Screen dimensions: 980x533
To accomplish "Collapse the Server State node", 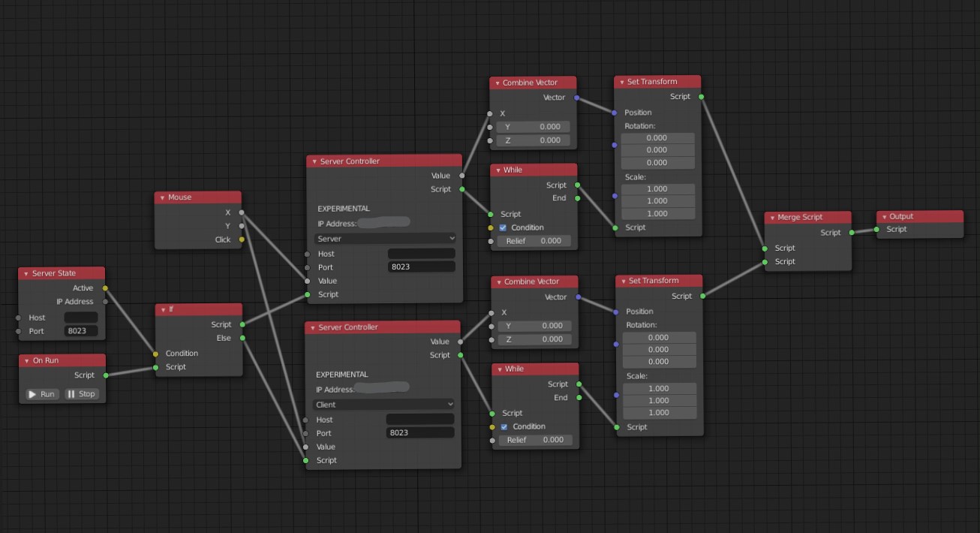I will click(26, 273).
